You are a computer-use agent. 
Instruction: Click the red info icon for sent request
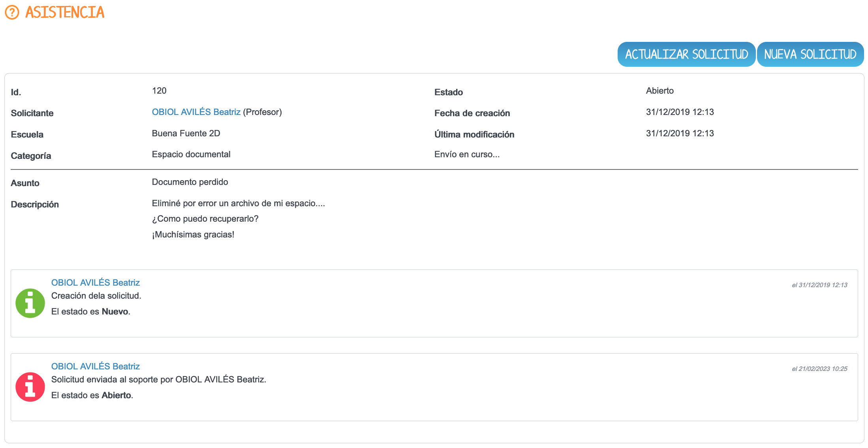30,387
